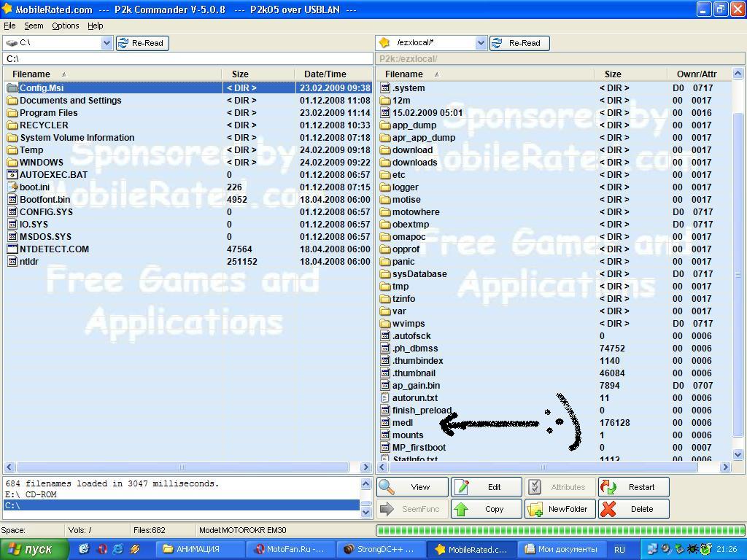This screenshot has height=560, width=747.
Task: Select the autorun.txt file icon
Action: (385, 397)
